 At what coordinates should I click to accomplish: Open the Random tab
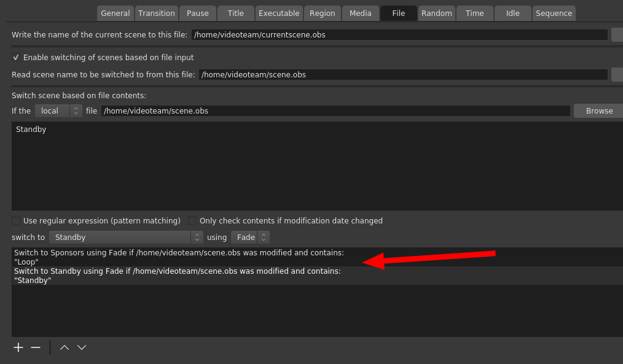click(437, 14)
